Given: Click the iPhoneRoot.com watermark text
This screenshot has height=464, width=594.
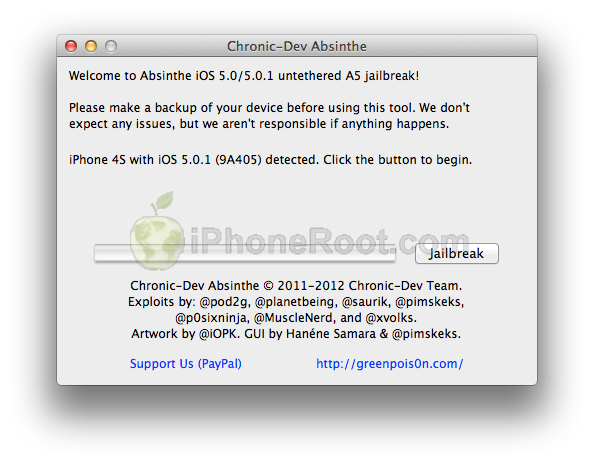Looking at the screenshot, I should click(x=329, y=241).
